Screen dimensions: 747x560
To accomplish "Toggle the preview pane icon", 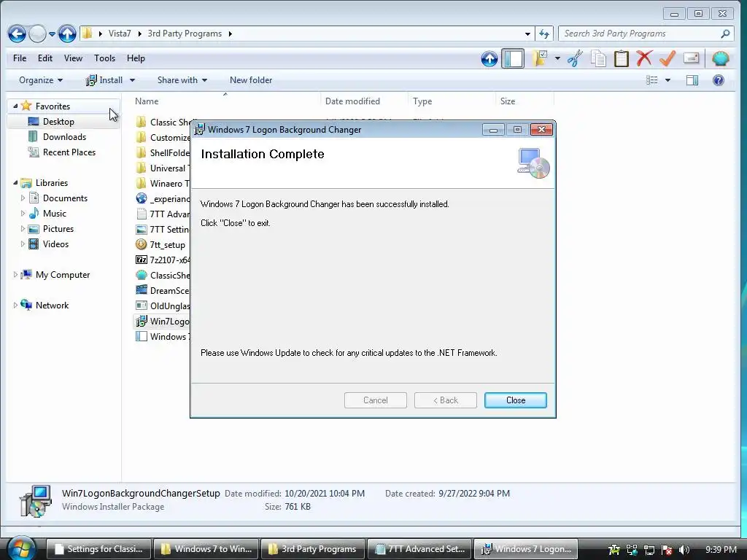I will tap(692, 80).
